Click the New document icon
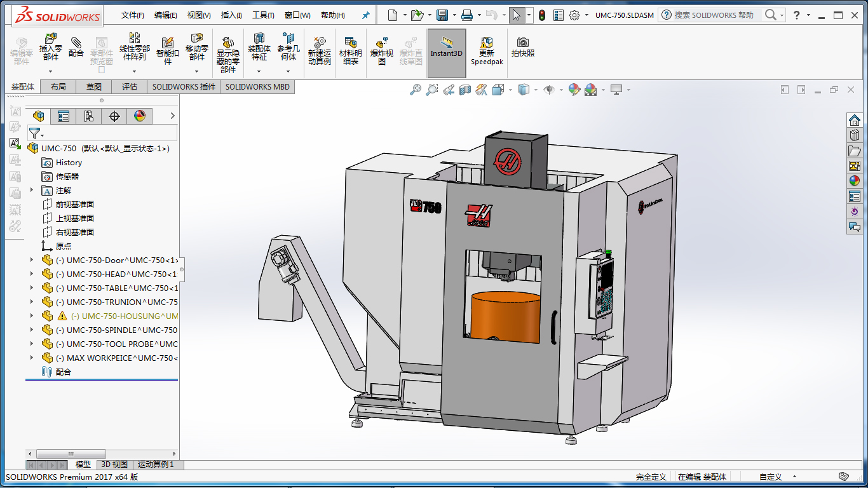The width and height of the screenshot is (868, 488). pos(393,15)
